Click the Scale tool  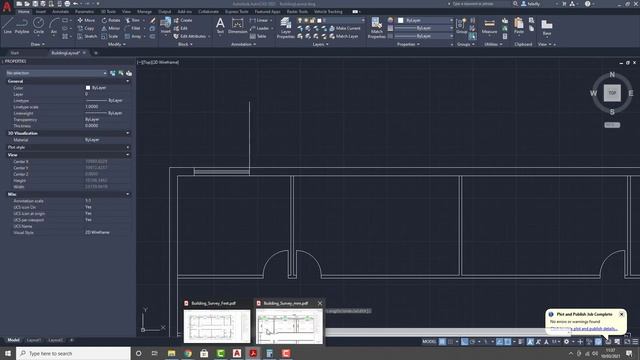pyautogui.click(x=110, y=36)
